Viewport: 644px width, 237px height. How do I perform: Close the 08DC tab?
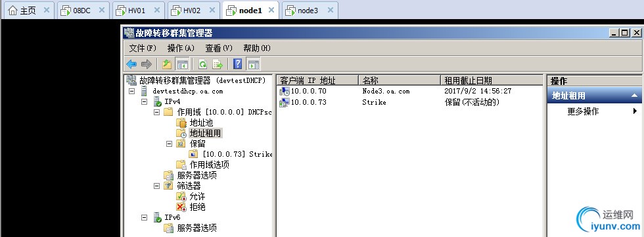click(101, 11)
